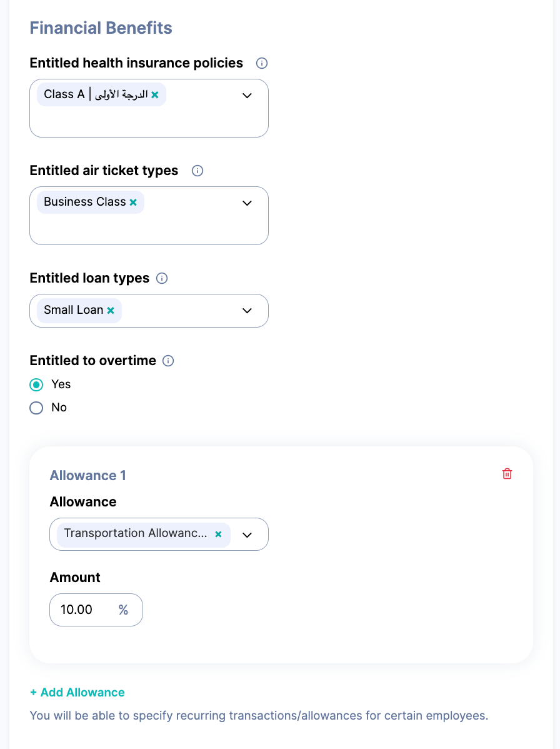The image size is (560, 749).
Task: Click the Business Class tag label
Action: pyautogui.click(x=84, y=202)
